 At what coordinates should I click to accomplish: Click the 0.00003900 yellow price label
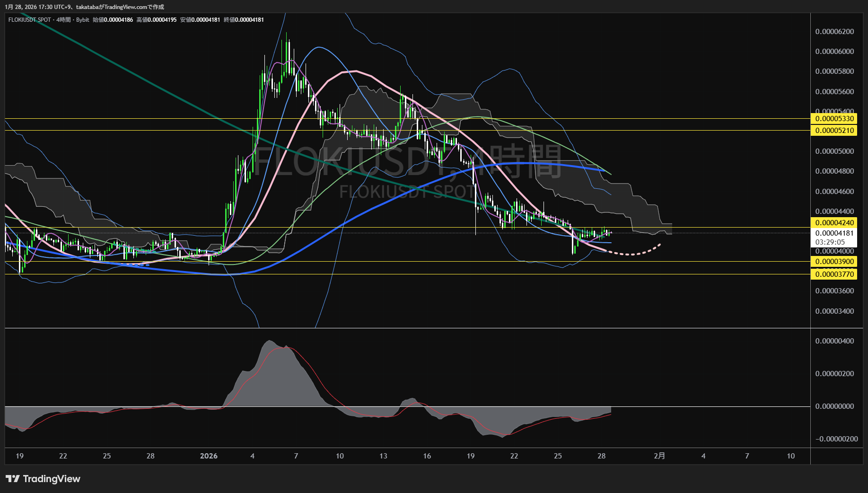click(x=834, y=262)
